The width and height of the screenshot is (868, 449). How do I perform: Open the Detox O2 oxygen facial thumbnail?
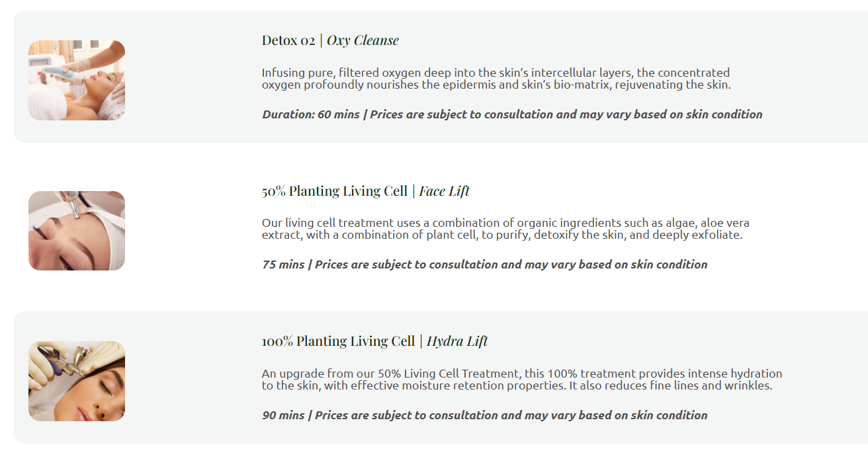click(x=77, y=80)
